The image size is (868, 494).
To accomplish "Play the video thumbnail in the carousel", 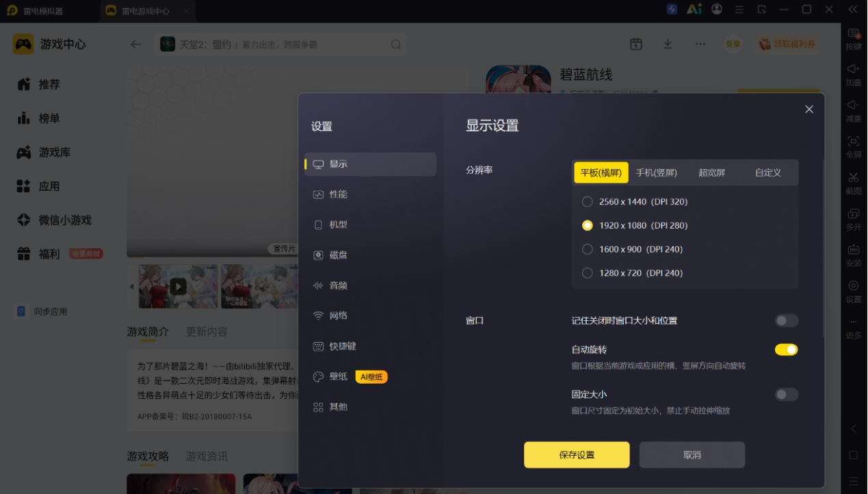I will tap(178, 286).
